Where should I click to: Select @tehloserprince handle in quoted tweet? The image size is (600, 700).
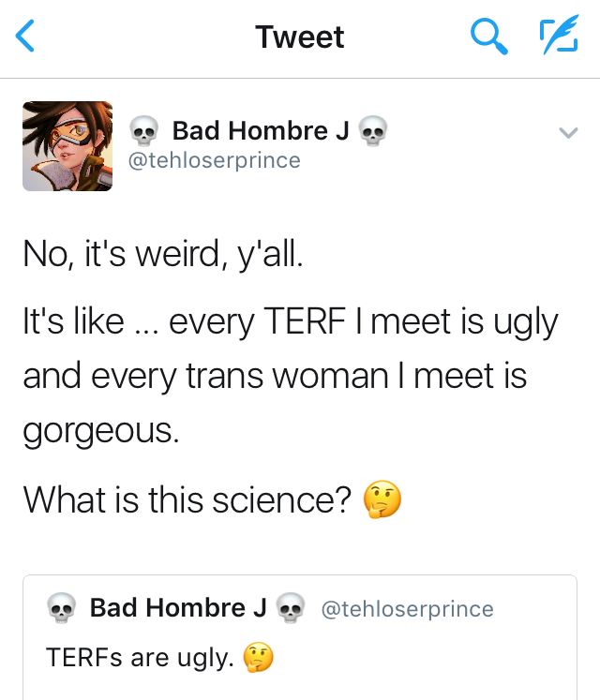click(x=407, y=609)
